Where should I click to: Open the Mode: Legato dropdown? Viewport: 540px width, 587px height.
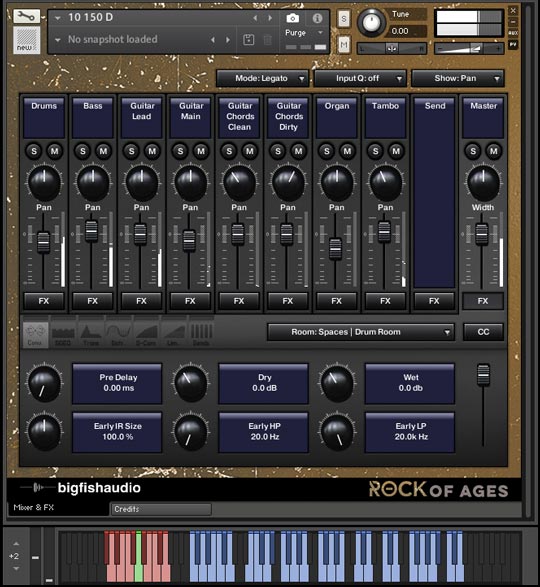(x=262, y=79)
